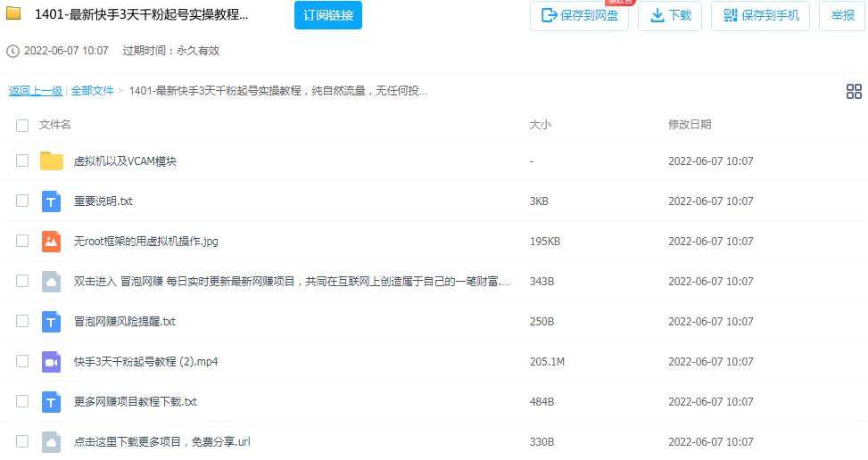Sort by the 大小 column header
This screenshot has width=868, height=460.
pyautogui.click(x=541, y=125)
